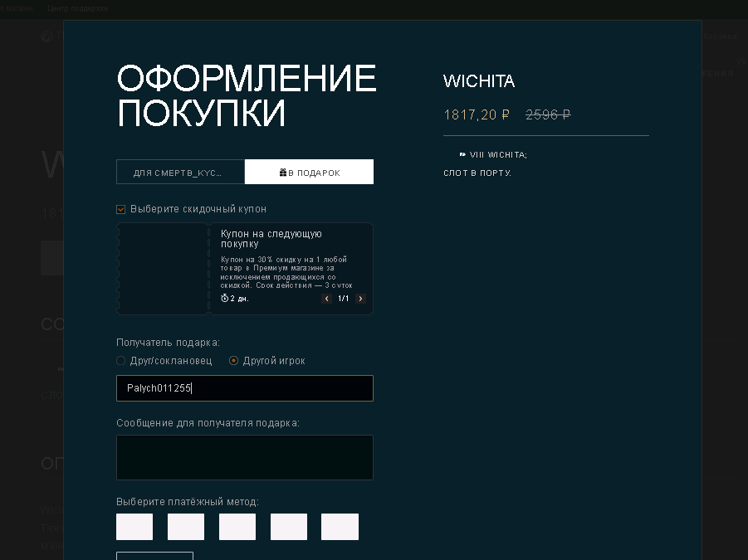Click the gift icon in 'В подарок' tab
The image size is (748, 560).
tap(283, 172)
